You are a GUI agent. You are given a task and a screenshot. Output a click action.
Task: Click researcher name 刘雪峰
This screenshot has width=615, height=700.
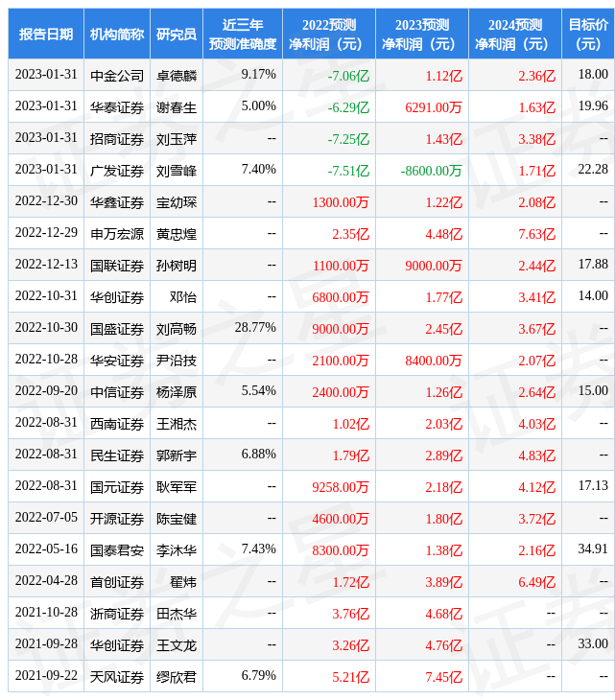coord(177,171)
